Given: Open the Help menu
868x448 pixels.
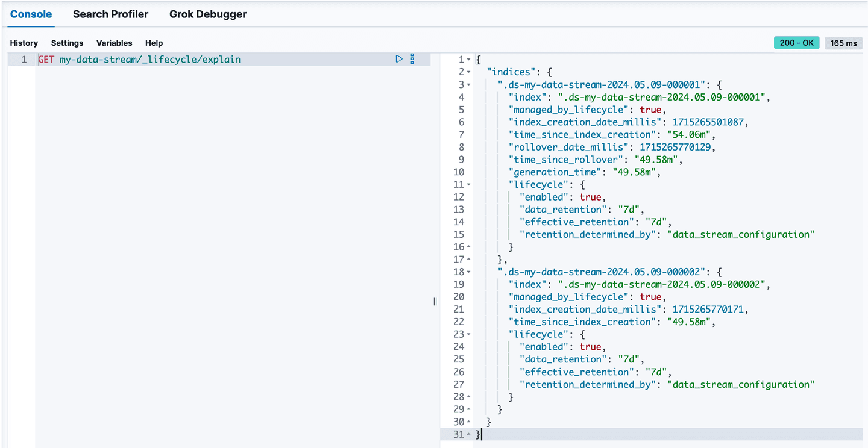Looking at the screenshot, I should [x=154, y=43].
